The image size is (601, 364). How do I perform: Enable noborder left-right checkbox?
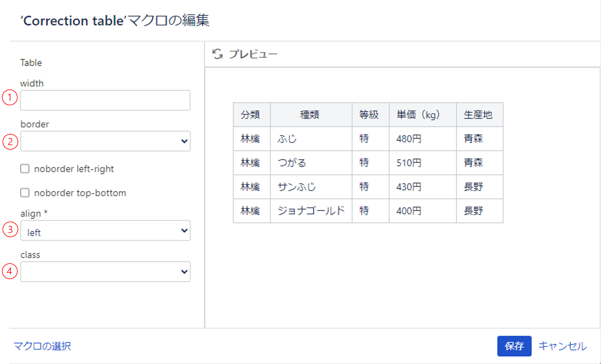click(x=25, y=169)
